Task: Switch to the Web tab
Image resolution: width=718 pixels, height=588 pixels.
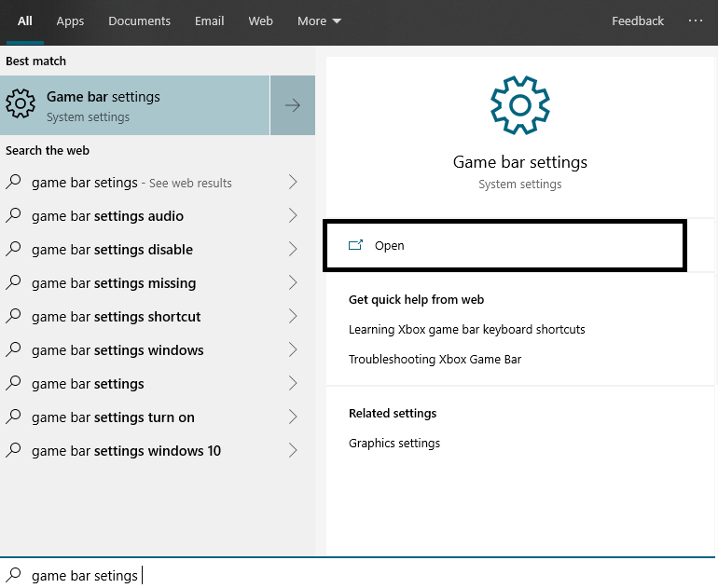Action: [260, 21]
